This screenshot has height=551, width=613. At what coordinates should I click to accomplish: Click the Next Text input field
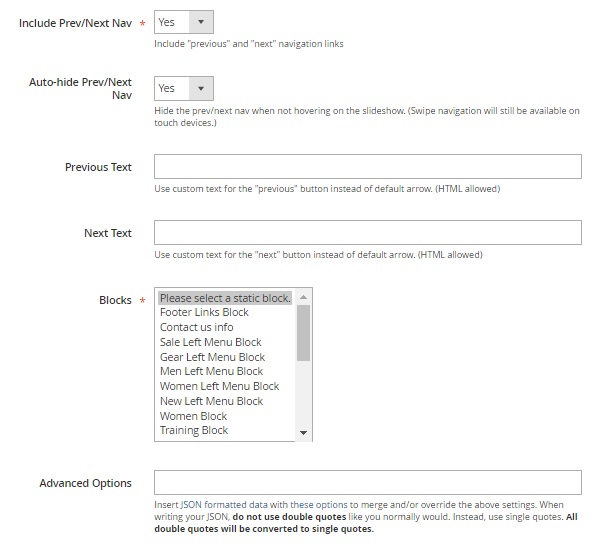coord(367,233)
